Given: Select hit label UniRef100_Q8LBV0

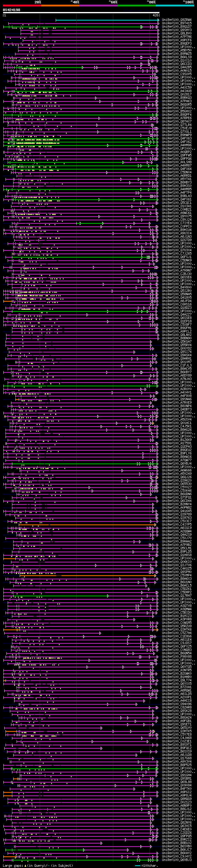Looking at the screenshot, I should pyautogui.click(x=177, y=33).
